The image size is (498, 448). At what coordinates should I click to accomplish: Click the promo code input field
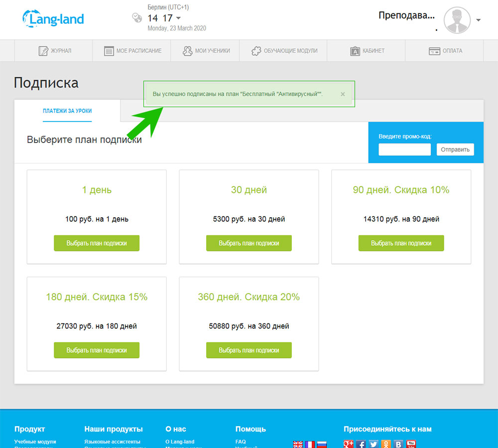(x=404, y=149)
